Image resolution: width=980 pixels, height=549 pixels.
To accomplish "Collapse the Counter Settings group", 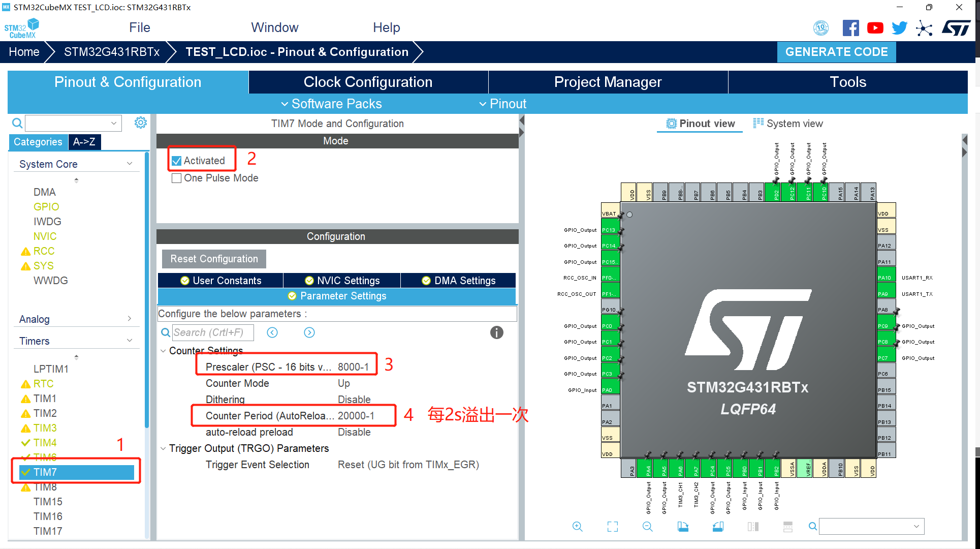I will (x=163, y=351).
